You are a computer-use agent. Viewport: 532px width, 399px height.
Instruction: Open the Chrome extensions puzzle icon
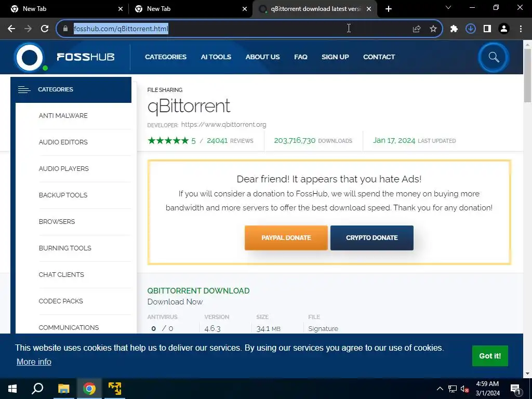454,29
